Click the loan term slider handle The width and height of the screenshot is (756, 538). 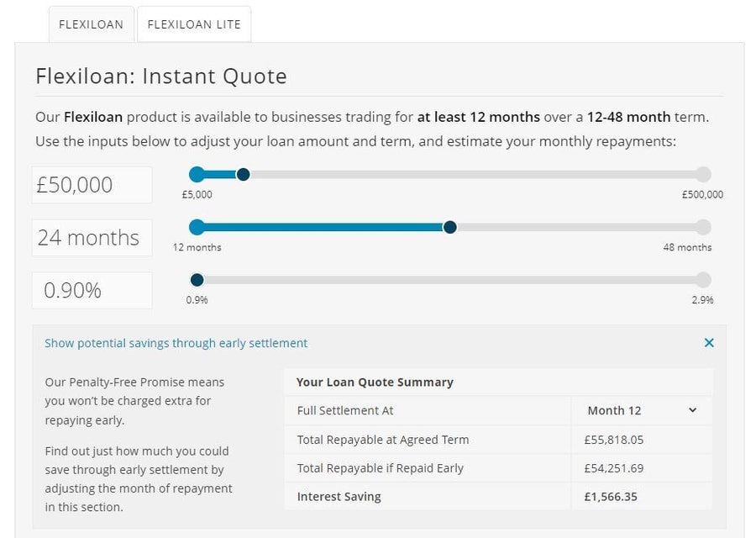click(449, 227)
